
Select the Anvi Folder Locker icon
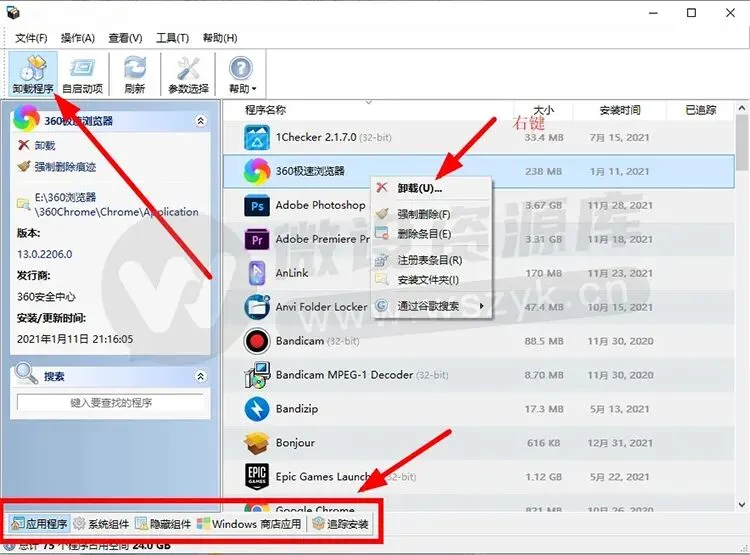pos(257,307)
